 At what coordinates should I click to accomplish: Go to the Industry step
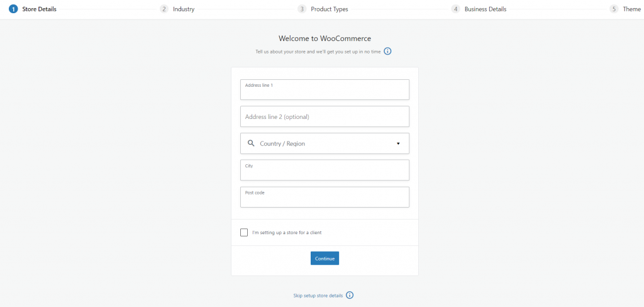(184, 9)
